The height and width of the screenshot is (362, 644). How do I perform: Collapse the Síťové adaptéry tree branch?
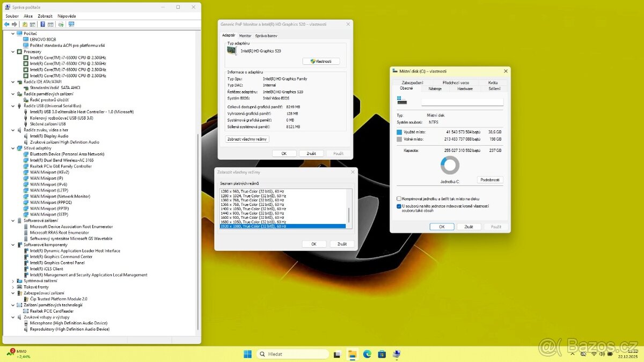[13, 148]
